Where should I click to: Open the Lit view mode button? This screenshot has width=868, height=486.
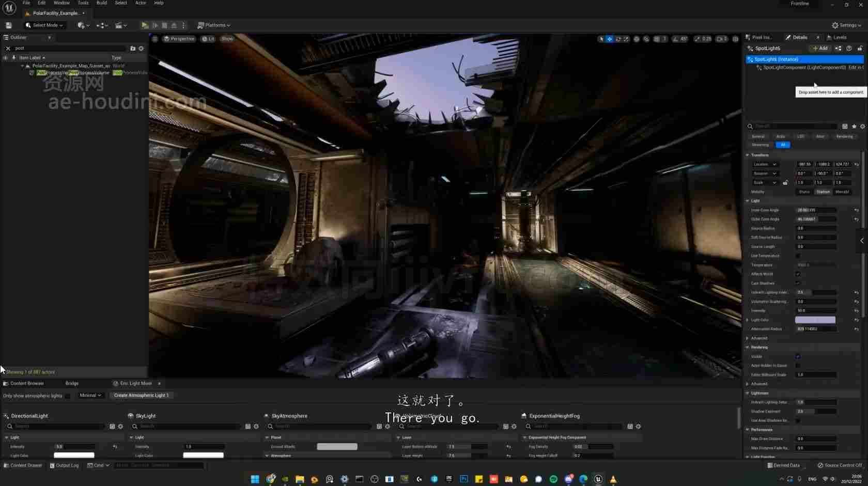[208, 39]
